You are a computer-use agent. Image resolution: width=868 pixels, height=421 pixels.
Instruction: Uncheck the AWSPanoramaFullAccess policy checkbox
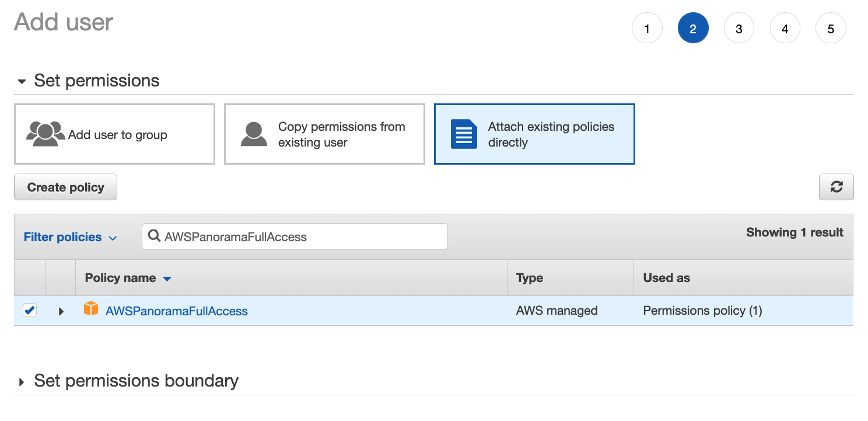point(30,311)
